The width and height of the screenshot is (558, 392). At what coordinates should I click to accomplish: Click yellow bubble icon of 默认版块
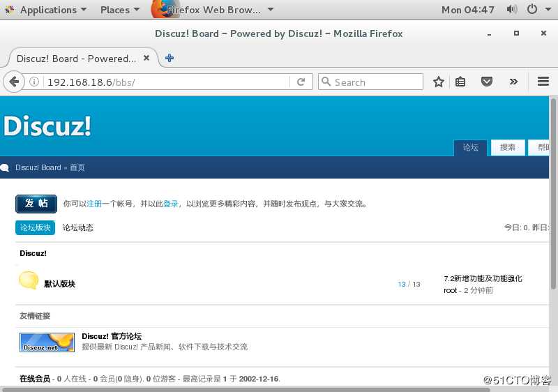coord(29,280)
